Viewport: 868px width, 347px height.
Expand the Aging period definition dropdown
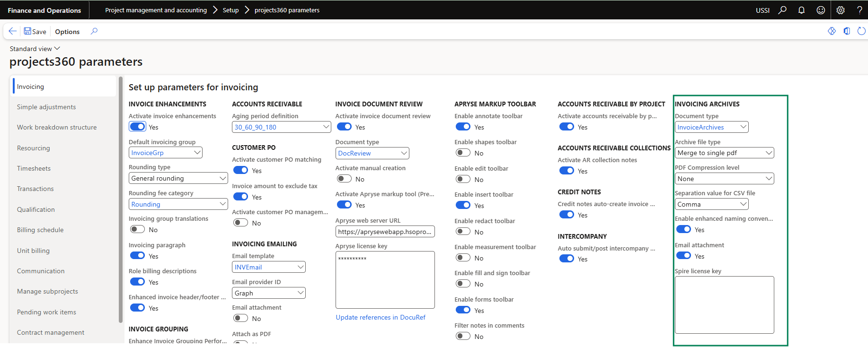click(326, 127)
